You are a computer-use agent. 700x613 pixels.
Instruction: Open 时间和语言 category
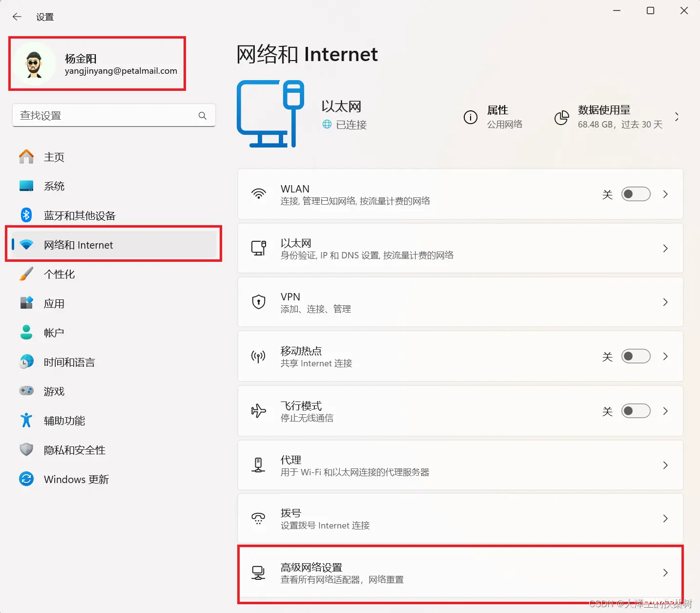pyautogui.click(x=114, y=362)
